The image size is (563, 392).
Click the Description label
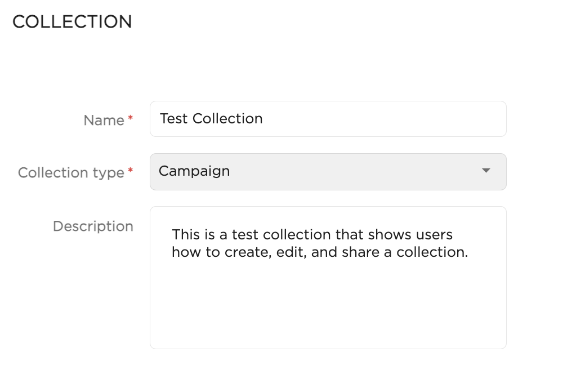[x=92, y=226]
